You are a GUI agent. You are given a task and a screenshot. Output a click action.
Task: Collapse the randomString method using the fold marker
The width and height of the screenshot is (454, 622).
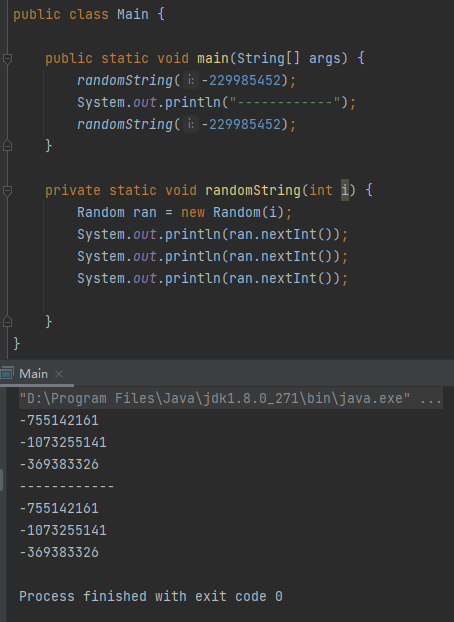tap(7, 191)
